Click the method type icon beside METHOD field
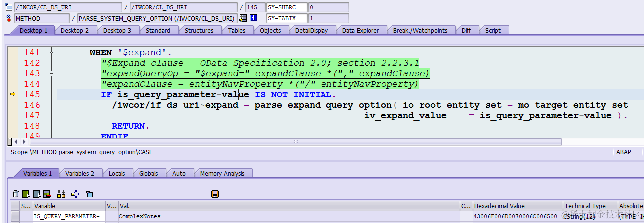This screenshot has width=644, height=223. pyautogui.click(x=8, y=18)
